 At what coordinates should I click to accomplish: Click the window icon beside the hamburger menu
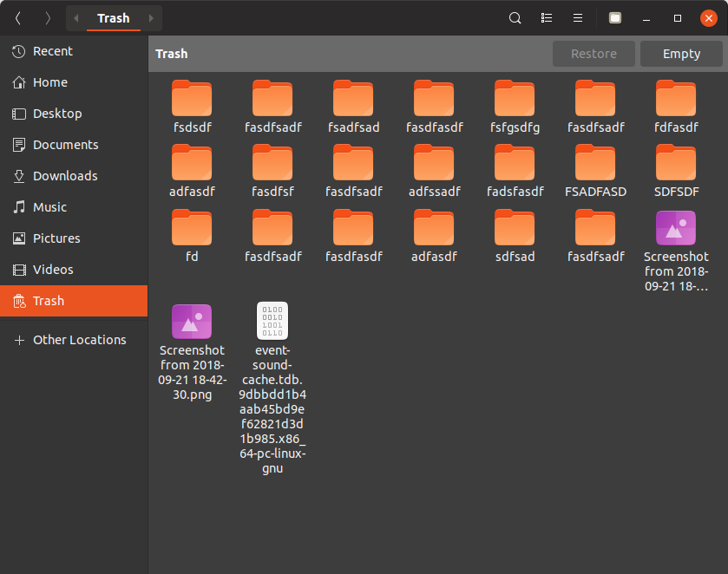(x=615, y=18)
